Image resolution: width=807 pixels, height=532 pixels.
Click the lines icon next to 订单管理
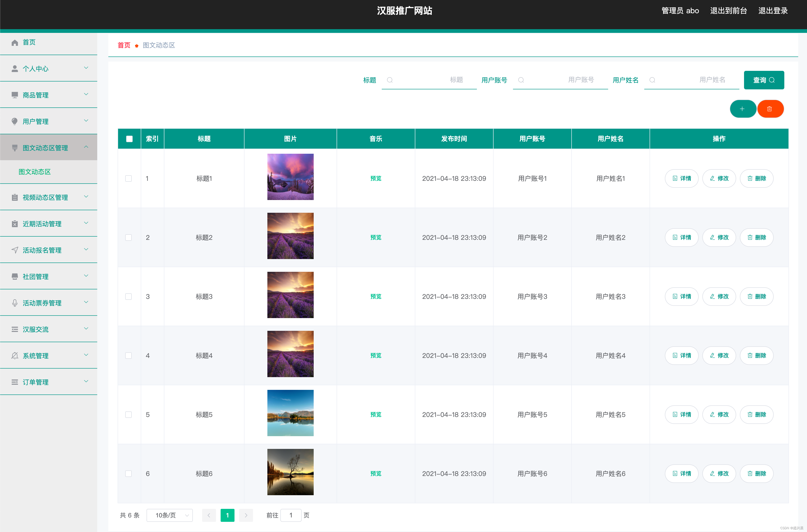click(15, 382)
